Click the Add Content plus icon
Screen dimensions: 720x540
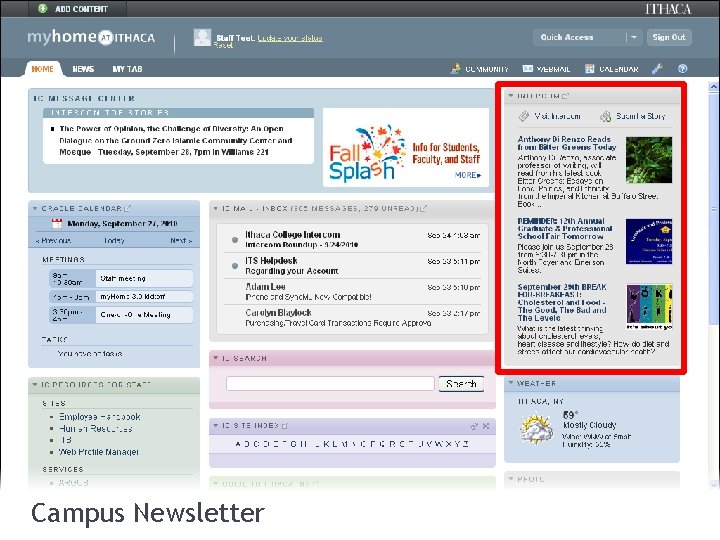tap(43, 8)
